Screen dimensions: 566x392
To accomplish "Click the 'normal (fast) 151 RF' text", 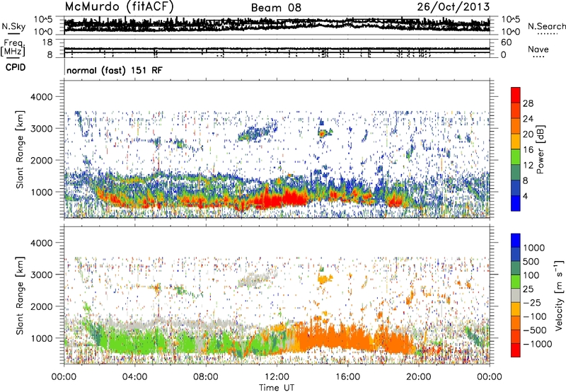I will pos(115,70).
